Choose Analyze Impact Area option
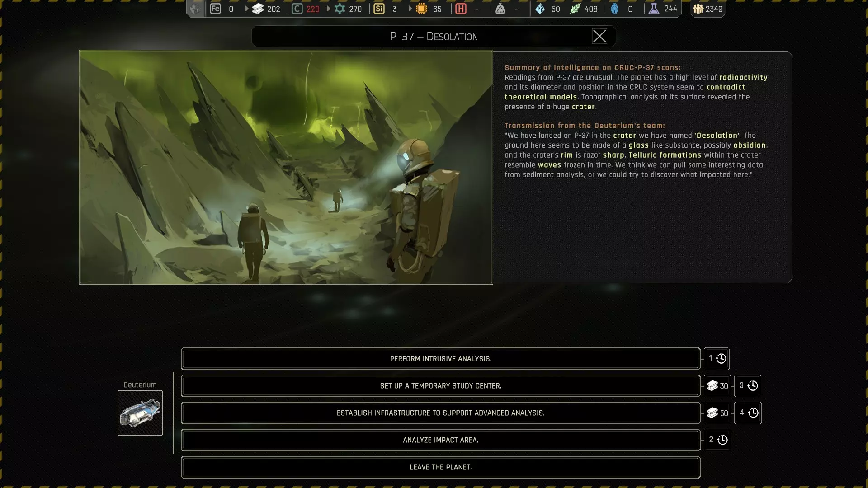 (440, 440)
